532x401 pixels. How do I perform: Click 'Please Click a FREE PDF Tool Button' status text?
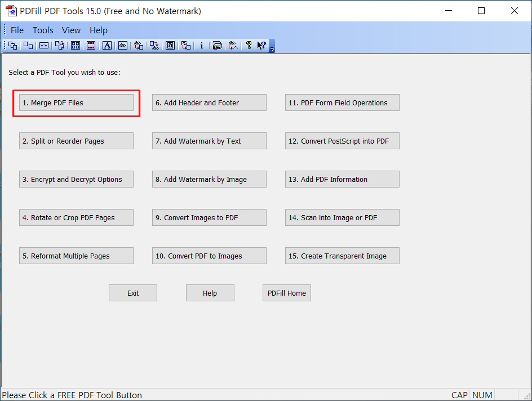pos(72,395)
